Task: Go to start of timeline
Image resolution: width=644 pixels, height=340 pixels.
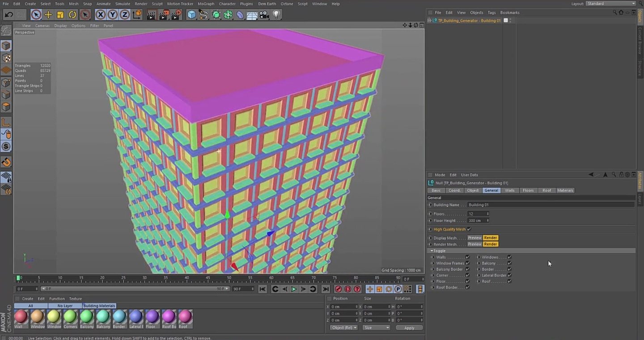Action: 263,289
